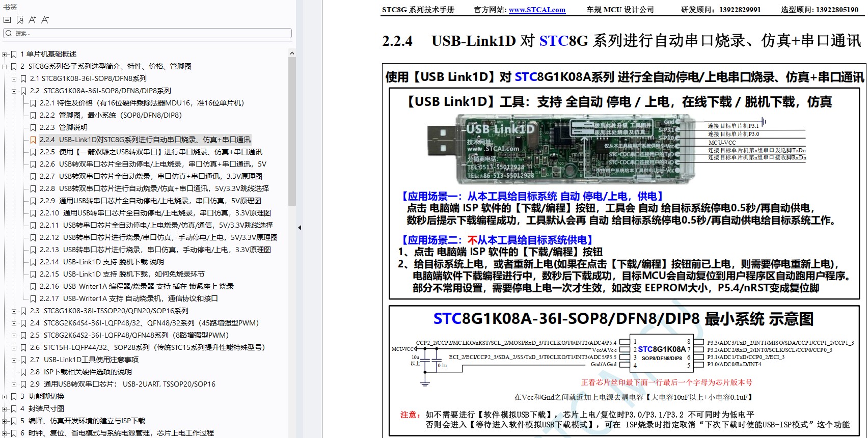Go to bookmark 2.2.5 使用一箭双雕之USB转双串口

[x=151, y=152]
